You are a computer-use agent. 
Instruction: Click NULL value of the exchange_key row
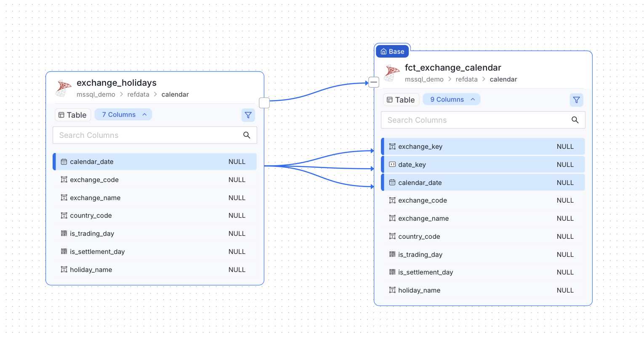[x=565, y=146]
